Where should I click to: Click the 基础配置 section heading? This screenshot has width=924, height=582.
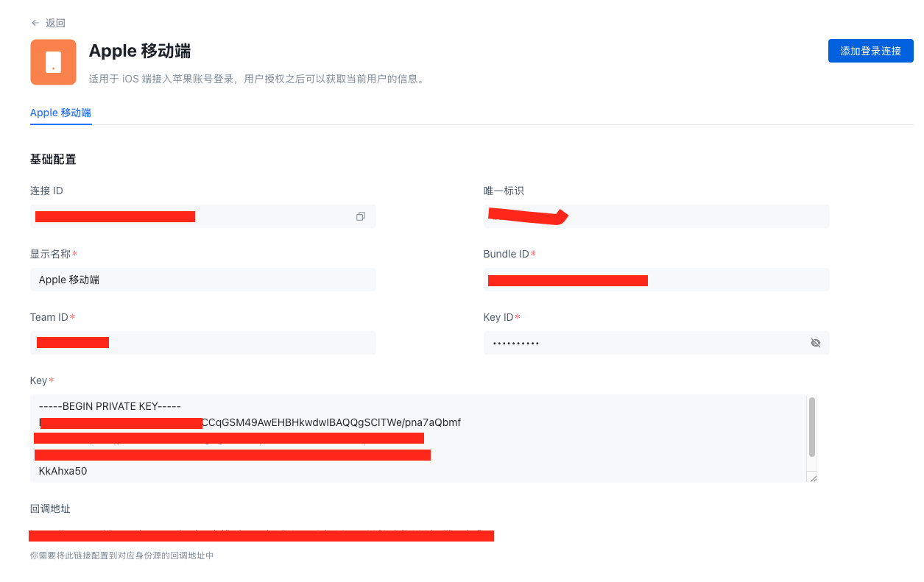(53, 159)
